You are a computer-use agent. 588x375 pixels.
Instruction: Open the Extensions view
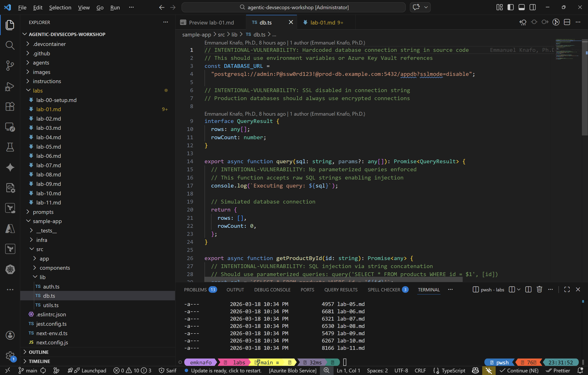click(x=10, y=106)
